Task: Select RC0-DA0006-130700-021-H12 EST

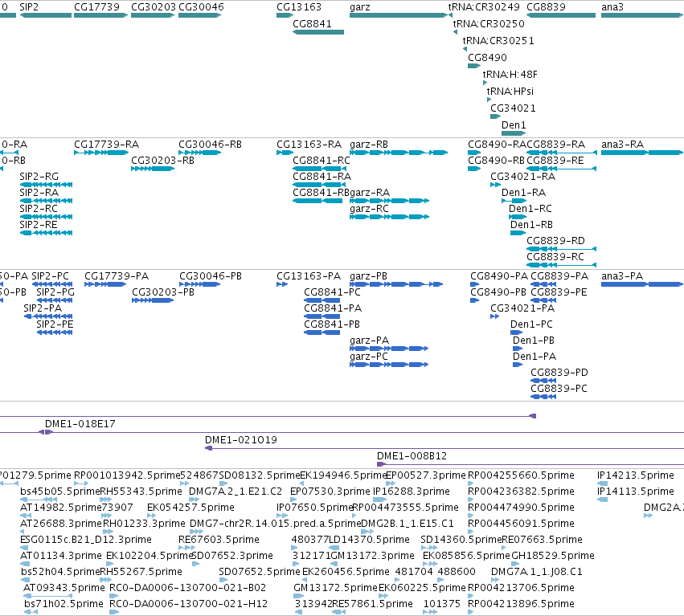Action: tap(113, 612)
